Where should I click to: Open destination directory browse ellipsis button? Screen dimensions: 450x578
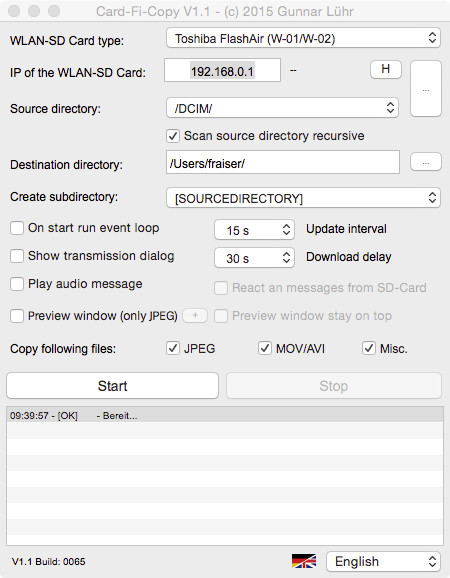pos(426,162)
